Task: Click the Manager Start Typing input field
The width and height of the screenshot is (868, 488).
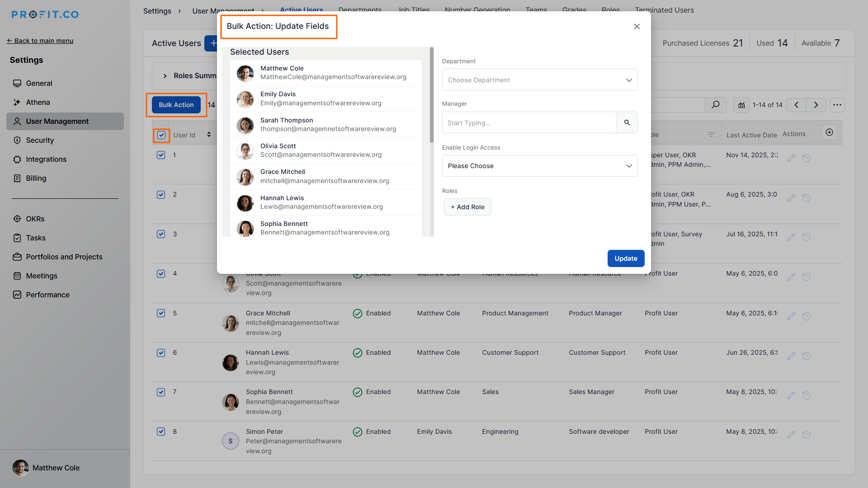Action: (x=529, y=123)
